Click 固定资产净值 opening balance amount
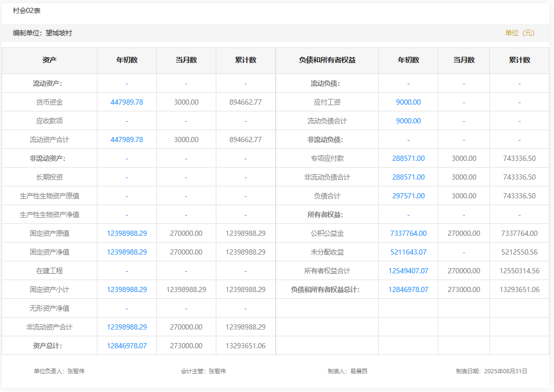The width and height of the screenshot is (554, 392). point(127,252)
